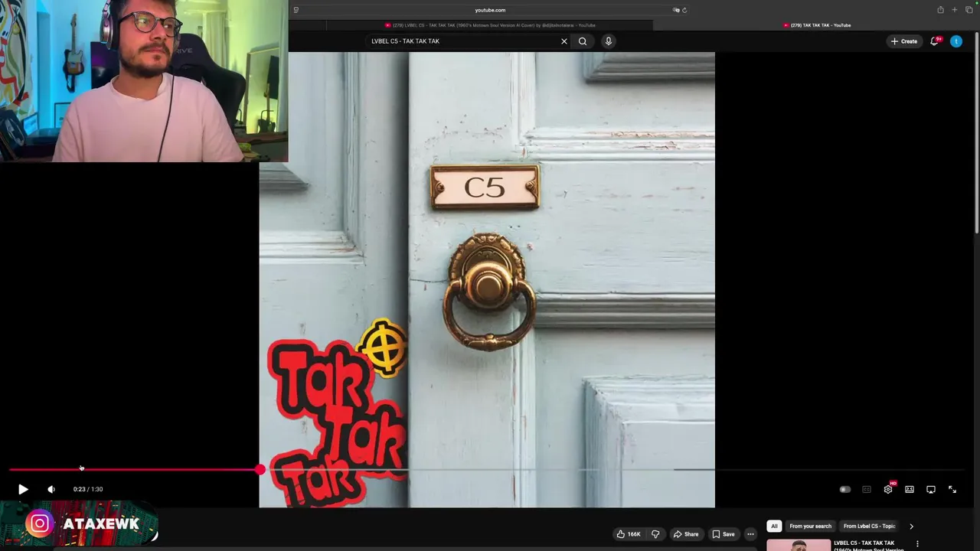980x551 pixels.
Task: Reload the page with the refresh icon
Action: (684, 10)
